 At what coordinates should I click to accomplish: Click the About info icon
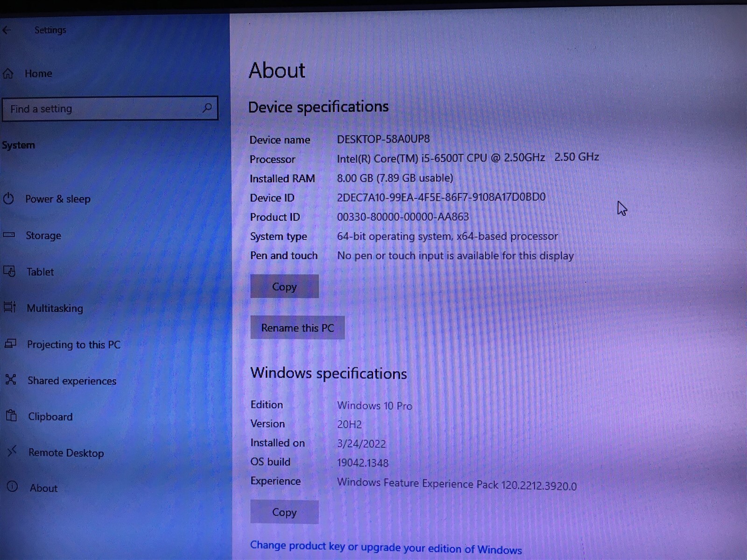[12, 487]
